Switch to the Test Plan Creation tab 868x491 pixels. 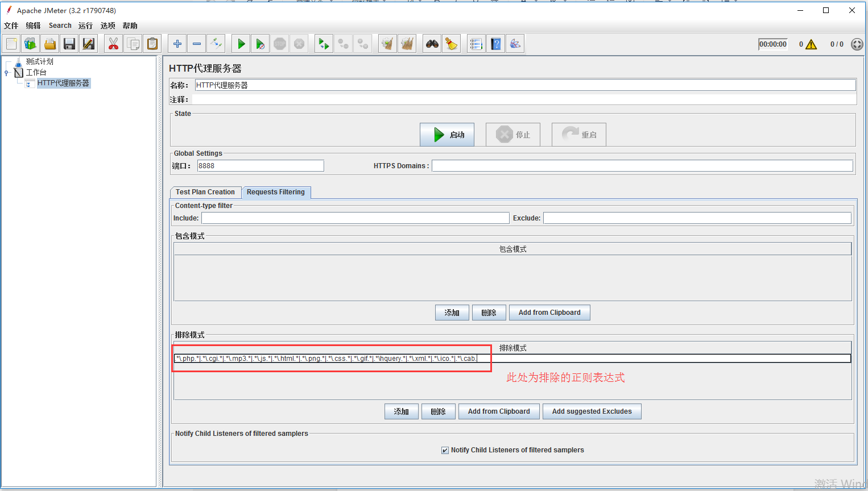coord(205,192)
